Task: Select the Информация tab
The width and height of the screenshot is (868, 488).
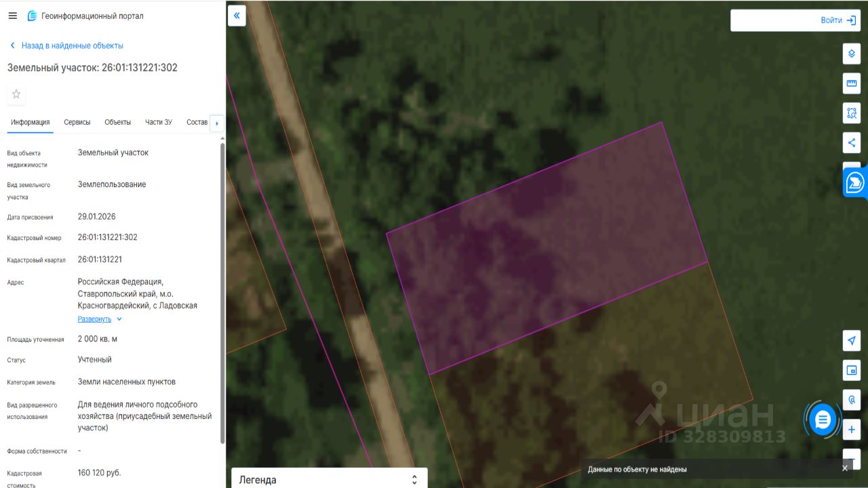Action: 31,122
